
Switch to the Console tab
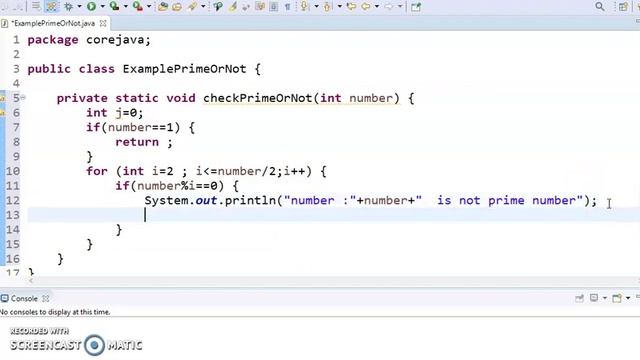24,298
